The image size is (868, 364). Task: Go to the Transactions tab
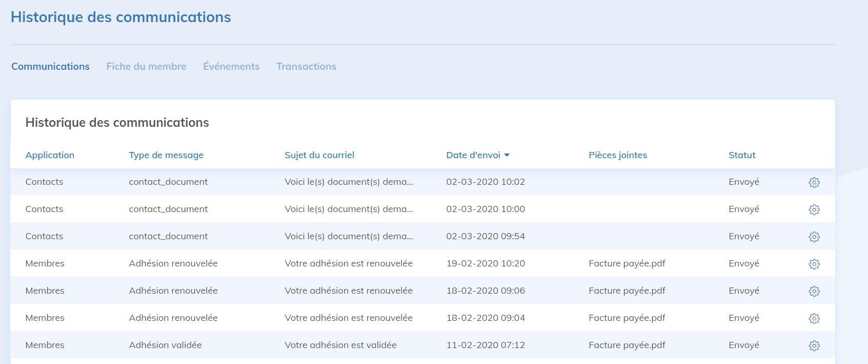pyautogui.click(x=306, y=66)
